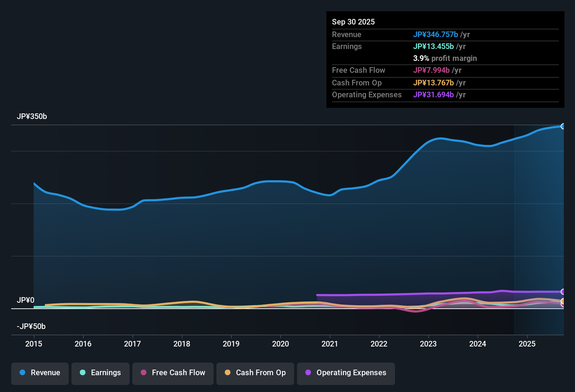Click the 3.9% profit margin text
Screen dimensions: 575x392
click(445, 58)
